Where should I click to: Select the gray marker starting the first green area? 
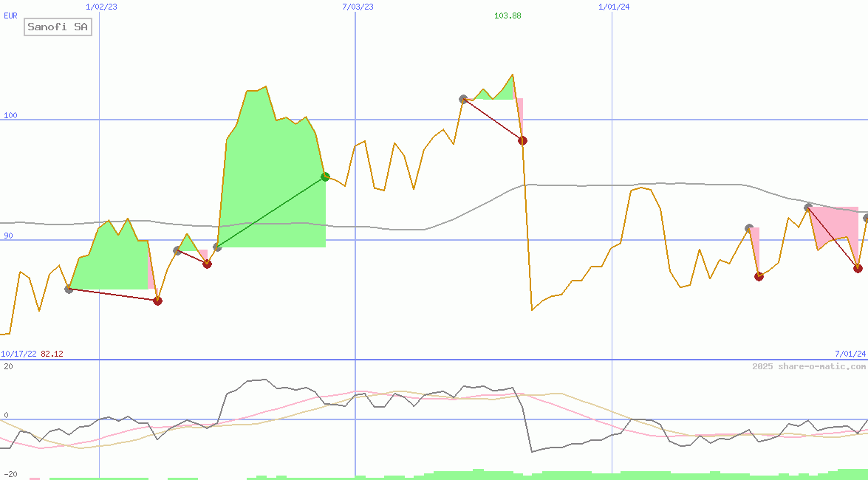point(69,289)
